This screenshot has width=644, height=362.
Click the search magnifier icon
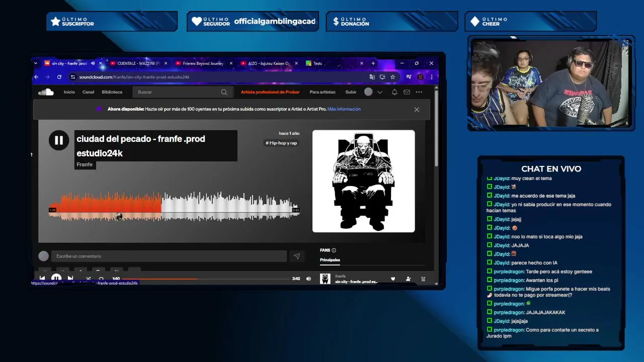click(224, 92)
